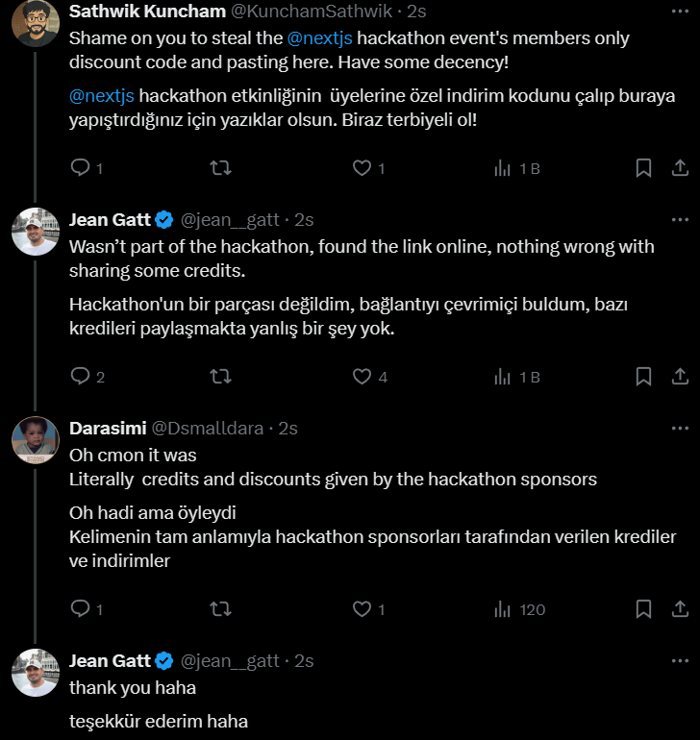Viewport: 700px width, 740px height.
Task: Open @jean__gatt handle on thank you tweet
Action: tap(230, 661)
